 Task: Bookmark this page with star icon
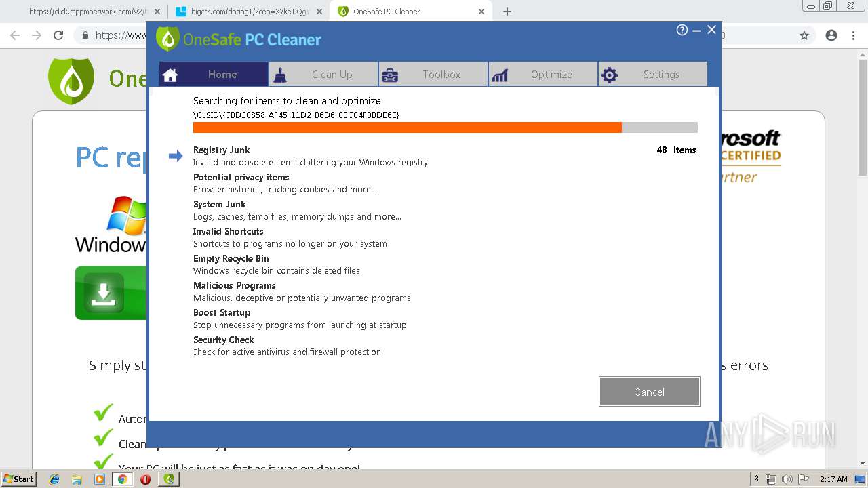tap(804, 35)
